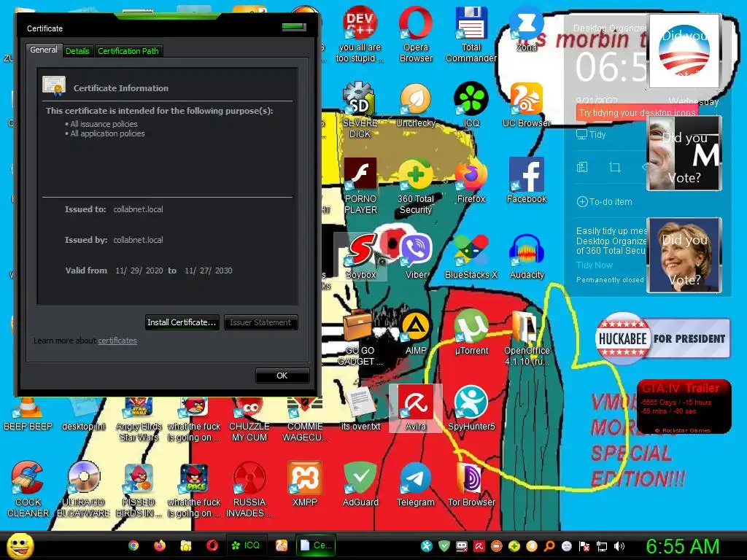Open the ULTRACD BLOATWARE disc icon

tap(83, 489)
